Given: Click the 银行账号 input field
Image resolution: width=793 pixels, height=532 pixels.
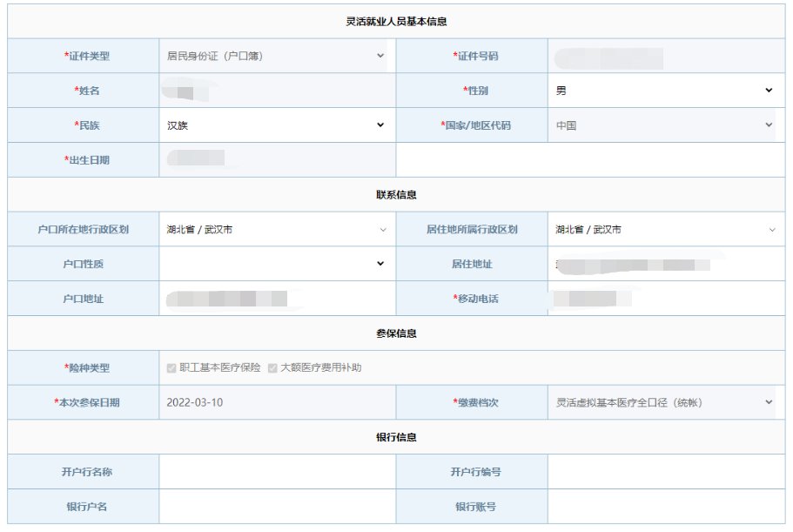Looking at the screenshot, I should (x=664, y=506).
